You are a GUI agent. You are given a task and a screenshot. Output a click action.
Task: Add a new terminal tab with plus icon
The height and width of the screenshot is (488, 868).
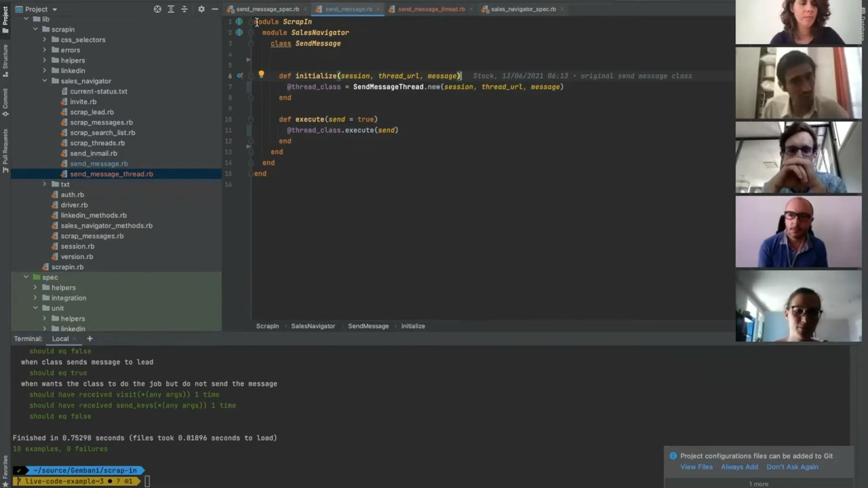[x=89, y=338]
